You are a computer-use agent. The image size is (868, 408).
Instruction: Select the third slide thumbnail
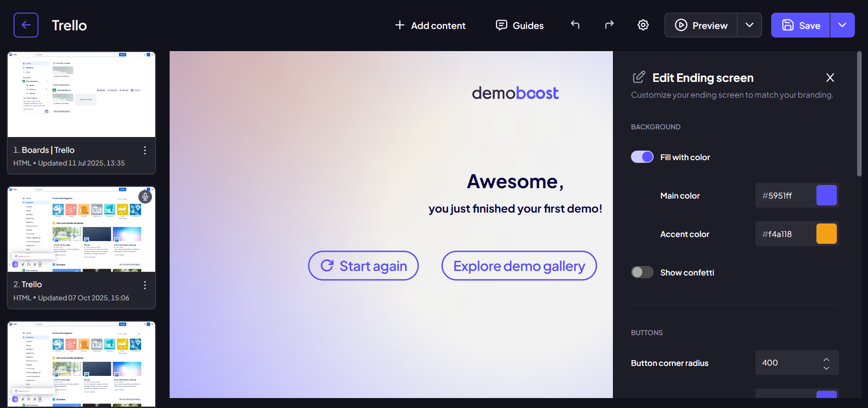tap(81, 364)
